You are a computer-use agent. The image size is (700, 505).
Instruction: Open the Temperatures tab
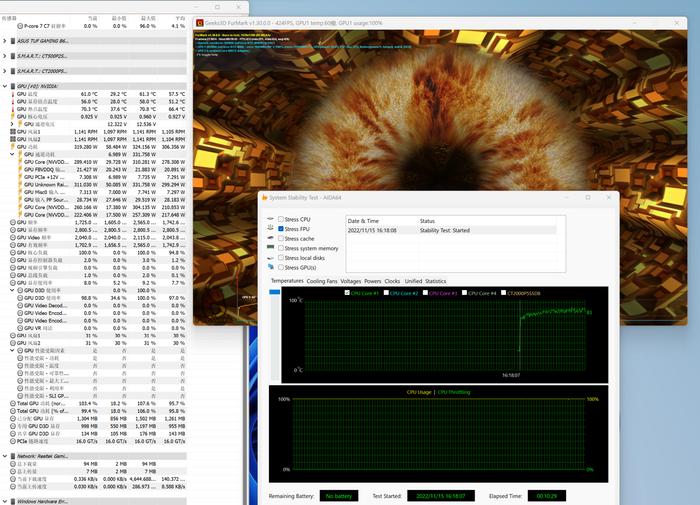[x=287, y=281]
